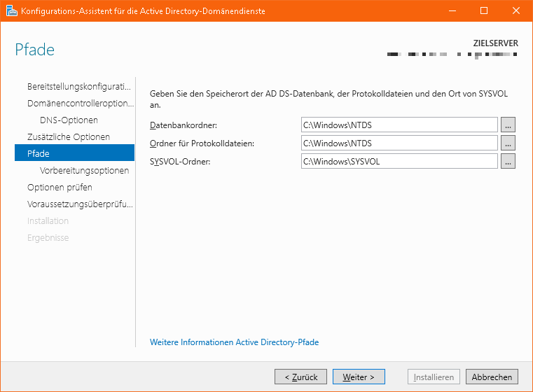Viewport: 533px width, 392px height.
Task: Click into the Datenbankordner text field
Action: [399, 125]
